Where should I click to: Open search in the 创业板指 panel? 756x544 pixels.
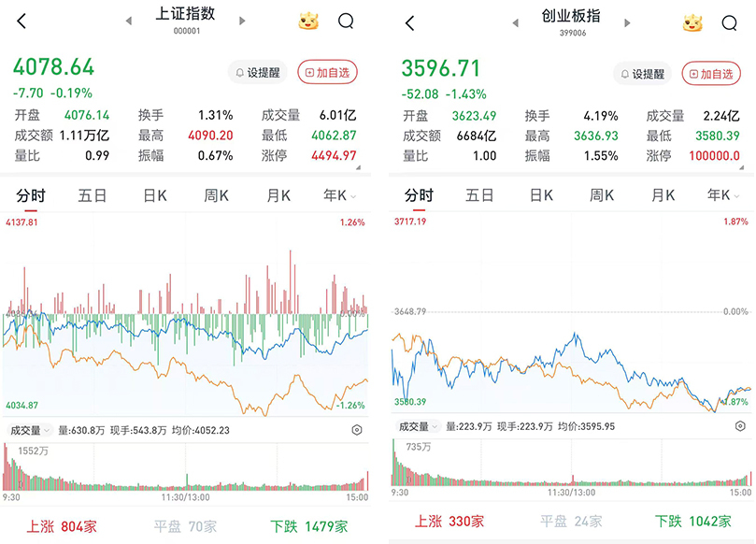click(x=729, y=22)
